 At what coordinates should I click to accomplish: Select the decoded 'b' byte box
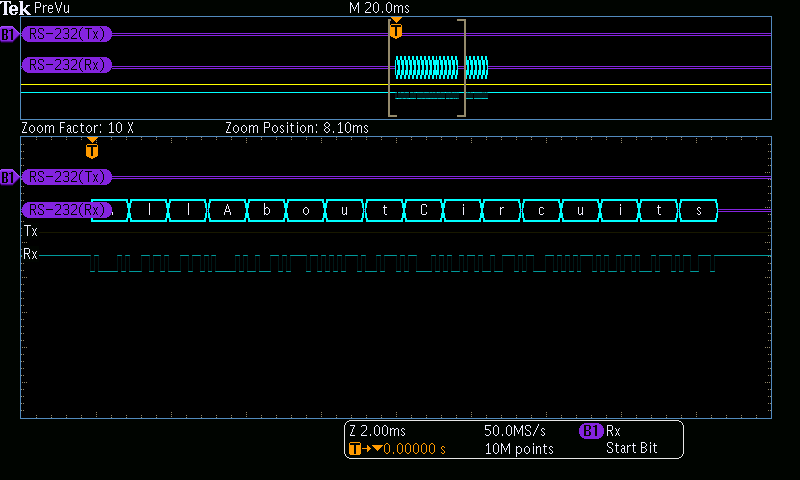(x=267, y=210)
